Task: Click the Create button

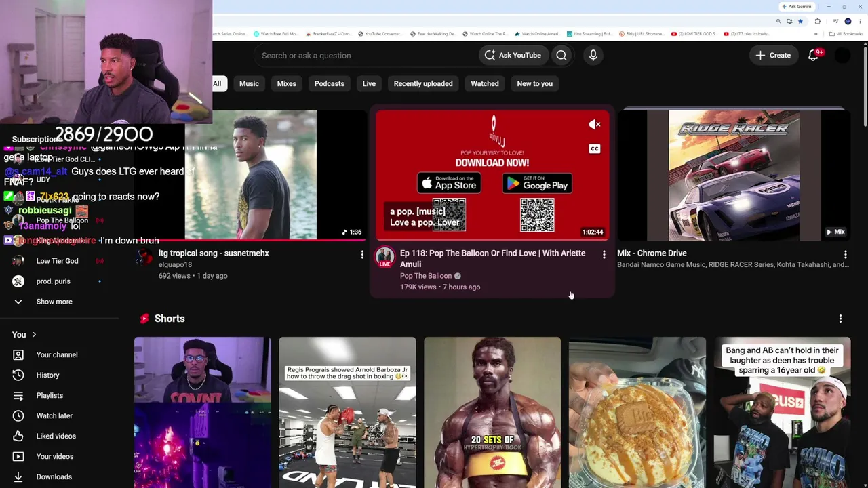Action: pos(773,56)
